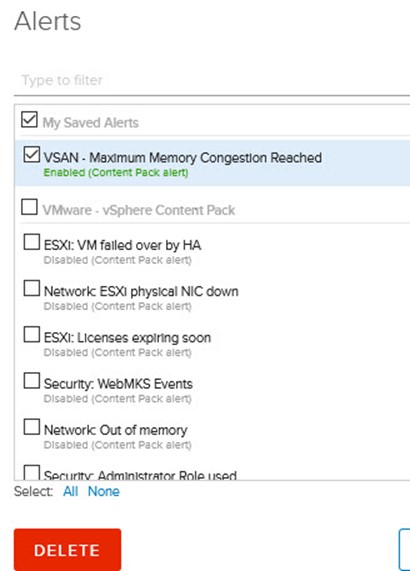Tick Security Administrator Role used checkbox
The image size is (410, 571).
32,472
